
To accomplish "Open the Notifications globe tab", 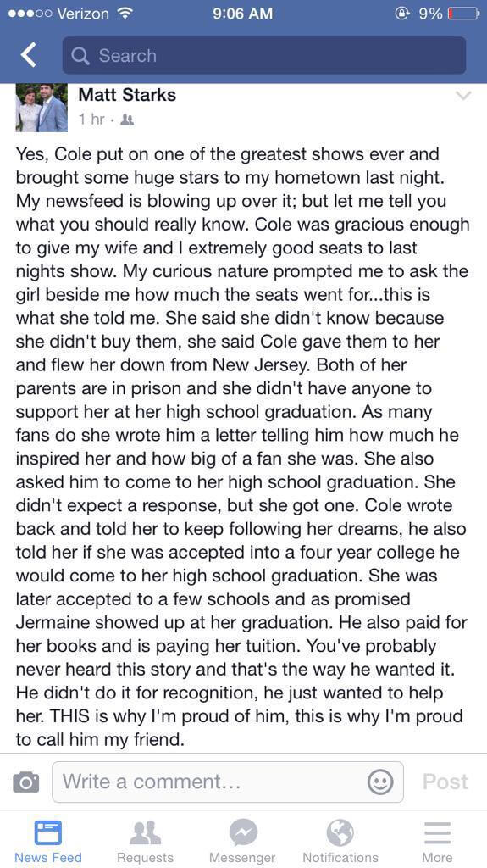I will [x=340, y=842].
